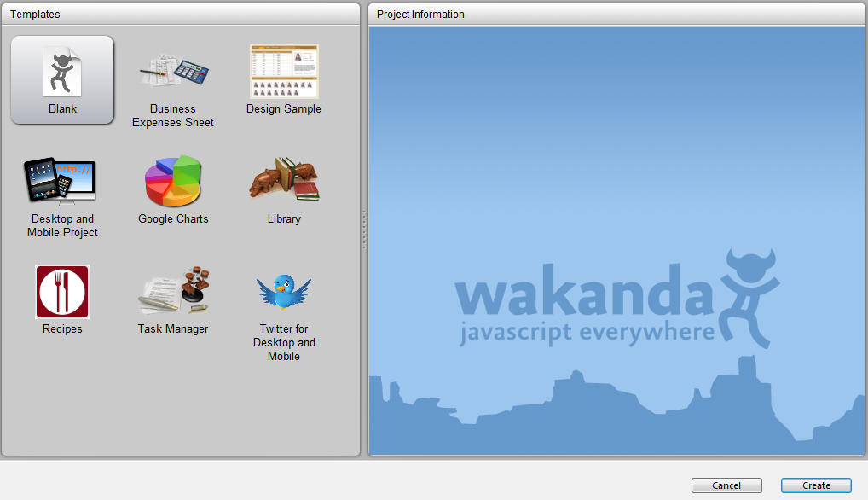Viewport: 868px width, 500px height.
Task: Click the "Twitter for Desktop and Mobile" label
Action: (284, 343)
